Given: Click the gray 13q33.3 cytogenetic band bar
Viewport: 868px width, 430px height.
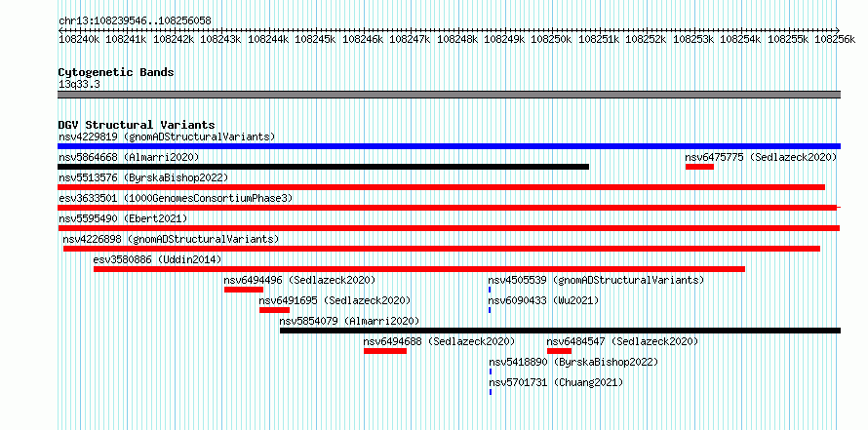Looking at the screenshot, I should 449,95.
